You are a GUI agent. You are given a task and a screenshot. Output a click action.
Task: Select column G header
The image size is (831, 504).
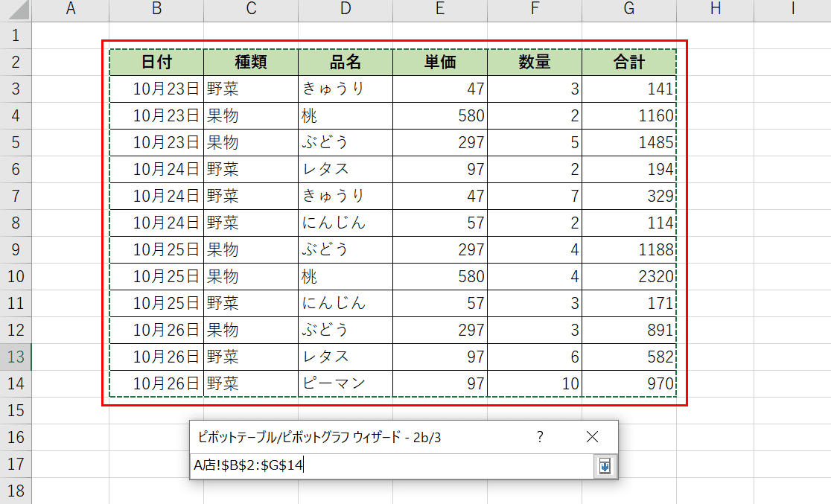(629, 10)
